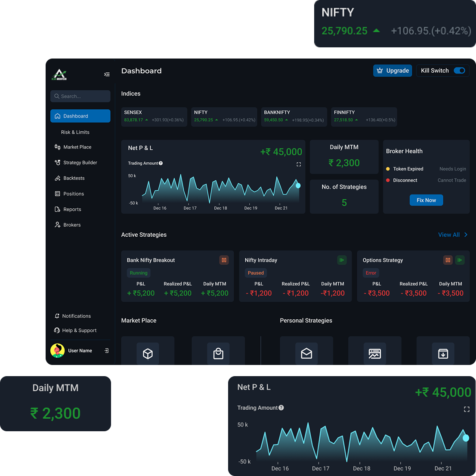This screenshot has width=476, height=476.
Task: Click the data point marker on Net P&L chart
Action: point(298,185)
